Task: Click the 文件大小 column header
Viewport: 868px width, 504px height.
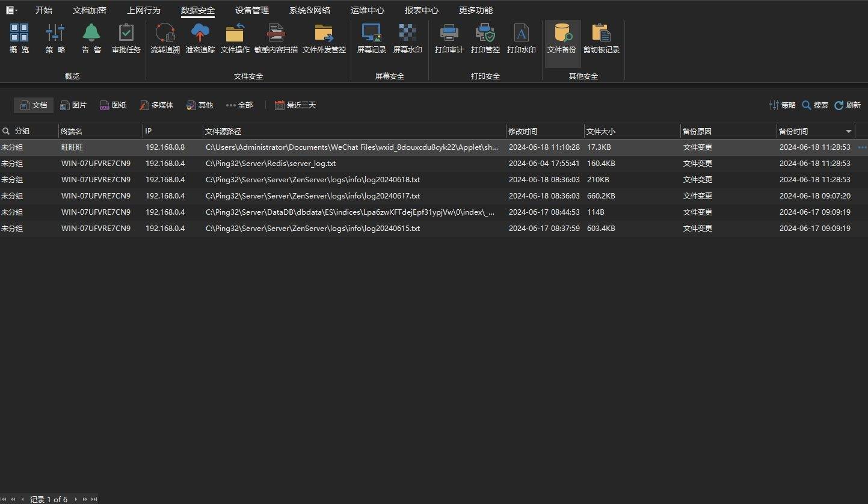Action: click(x=632, y=131)
